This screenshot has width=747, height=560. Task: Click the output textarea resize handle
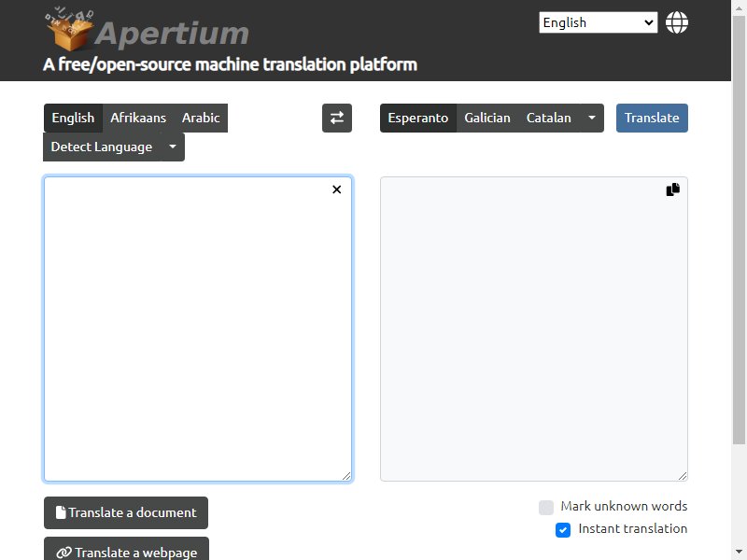(x=683, y=476)
